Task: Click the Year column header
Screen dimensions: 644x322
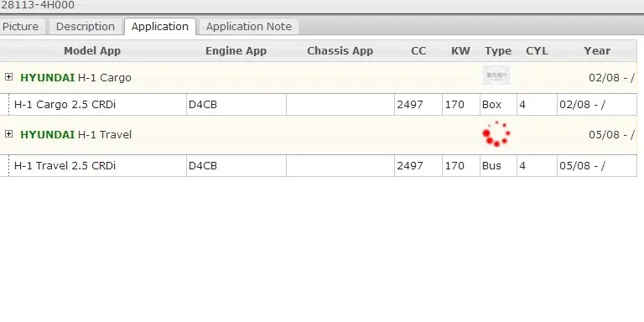Action: (597, 51)
